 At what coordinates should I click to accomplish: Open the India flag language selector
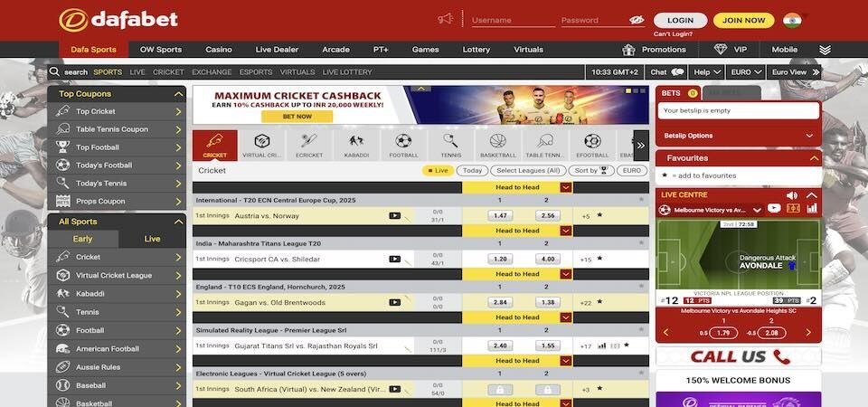click(x=792, y=21)
